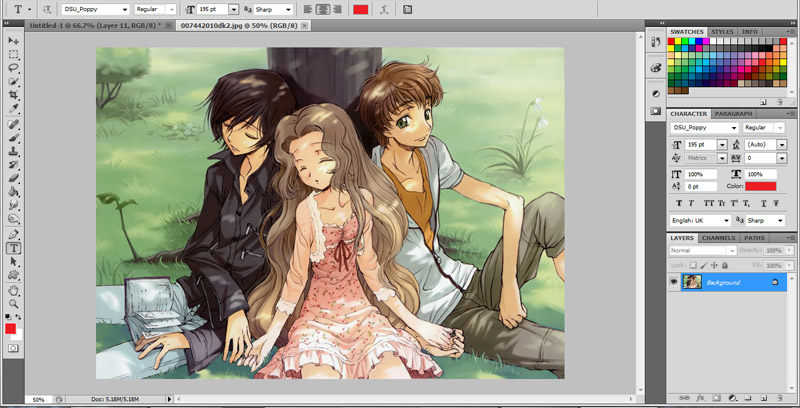
Task: Select the Lasso tool
Action: (14, 68)
